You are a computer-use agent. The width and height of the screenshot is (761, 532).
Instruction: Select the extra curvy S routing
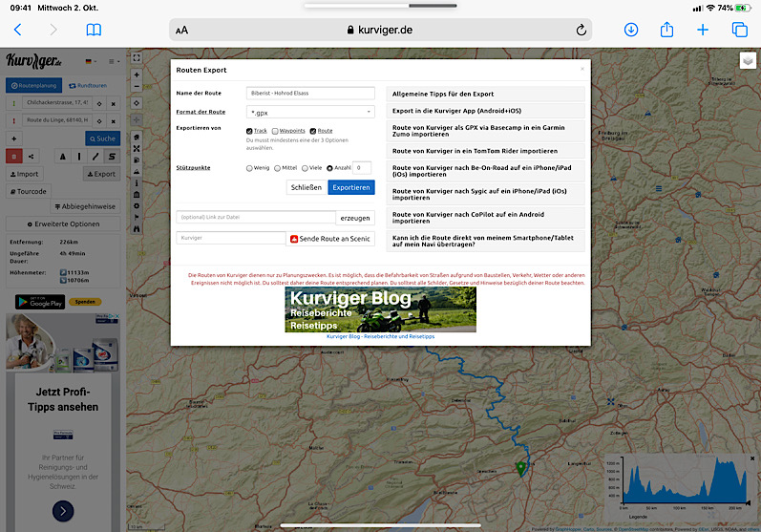(x=112, y=157)
